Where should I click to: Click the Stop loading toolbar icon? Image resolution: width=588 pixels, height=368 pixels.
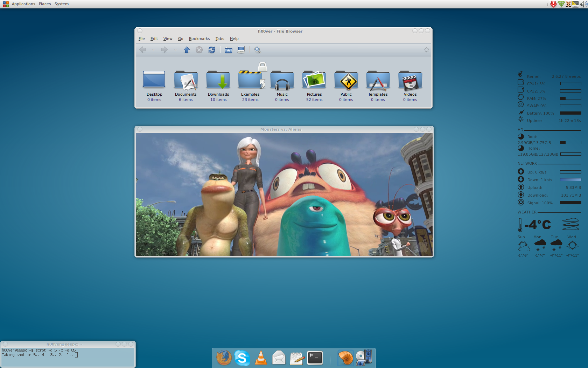199,50
